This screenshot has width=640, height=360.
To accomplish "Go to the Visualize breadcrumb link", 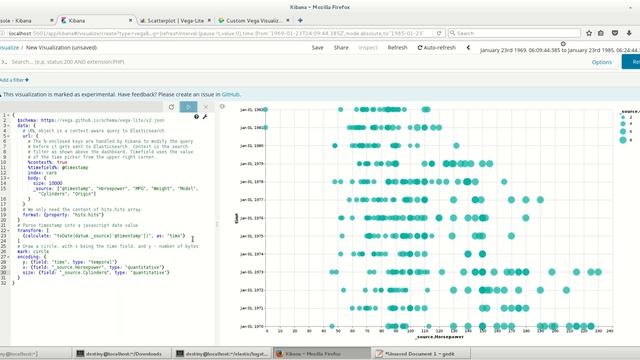I will click(9, 48).
